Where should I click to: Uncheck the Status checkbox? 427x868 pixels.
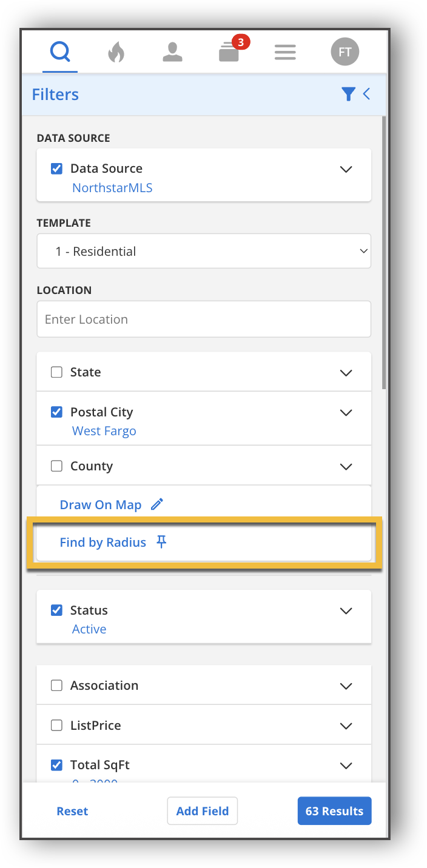point(56,610)
